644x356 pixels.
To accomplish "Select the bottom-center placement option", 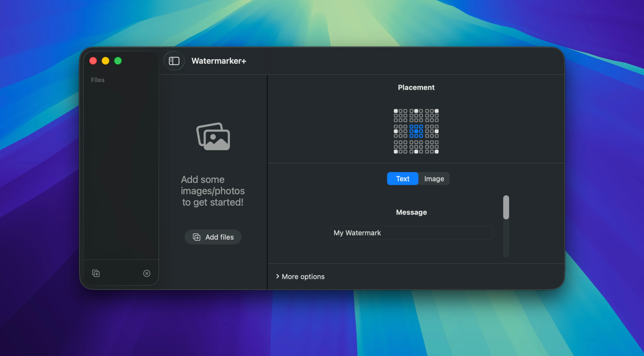I will (x=416, y=147).
